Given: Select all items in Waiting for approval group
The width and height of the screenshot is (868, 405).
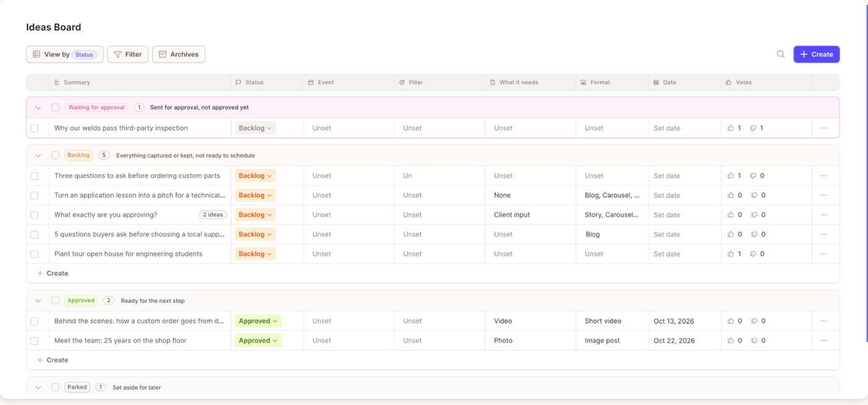Looking at the screenshot, I should click(55, 107).
